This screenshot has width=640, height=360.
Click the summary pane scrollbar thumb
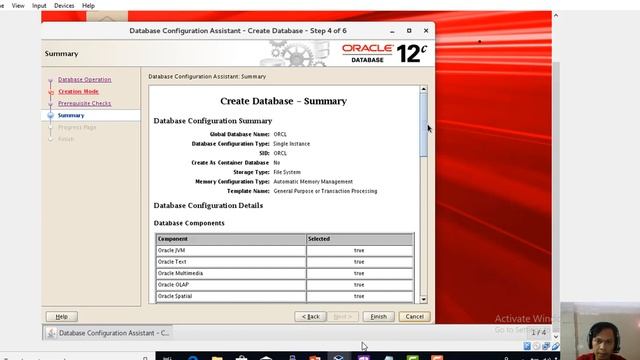pyautogui.click(x=424, y=125)
